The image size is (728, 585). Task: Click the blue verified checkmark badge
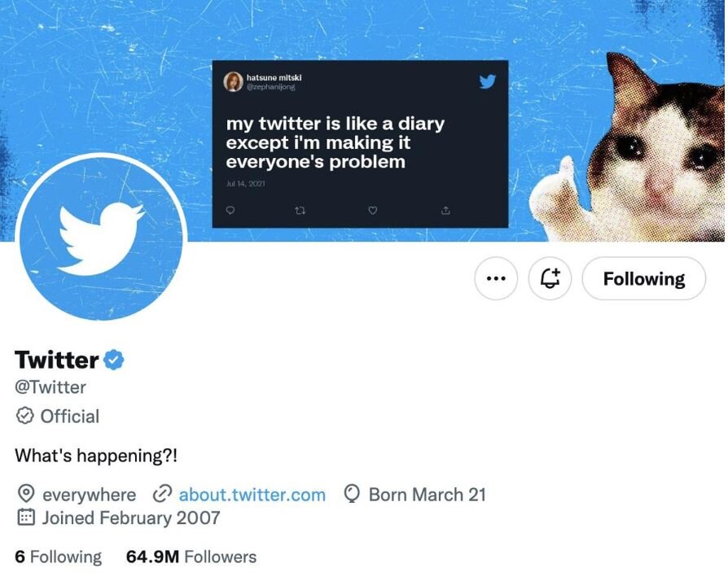(113, 360)
